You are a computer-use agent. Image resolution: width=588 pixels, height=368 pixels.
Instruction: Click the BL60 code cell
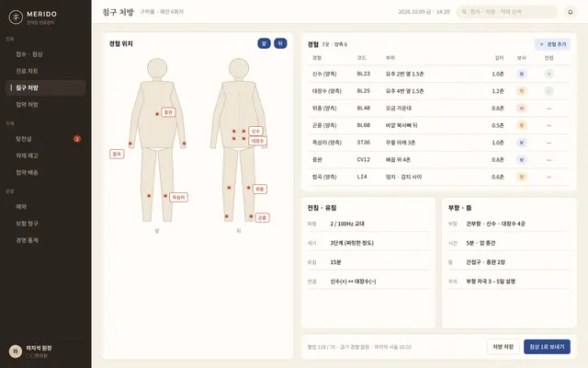tap(364, 125)
